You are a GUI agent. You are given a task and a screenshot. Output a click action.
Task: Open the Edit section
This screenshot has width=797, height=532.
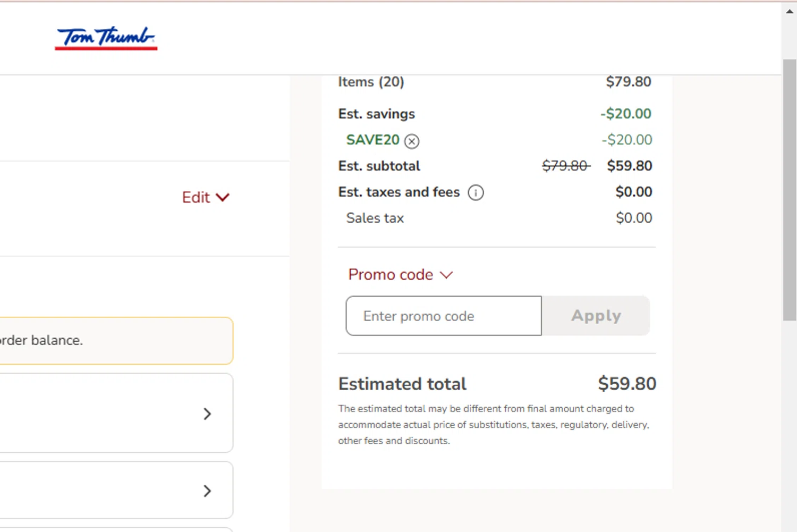click(206, 197)
